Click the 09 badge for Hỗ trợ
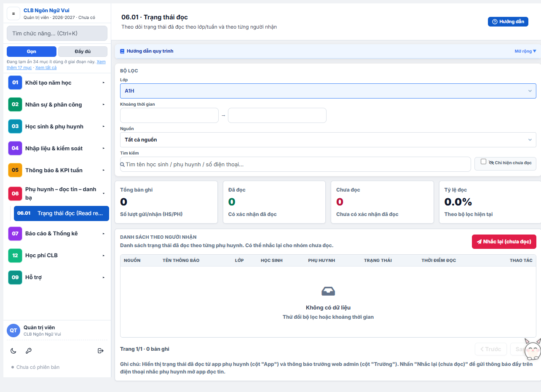 click(x=15, y=277)
